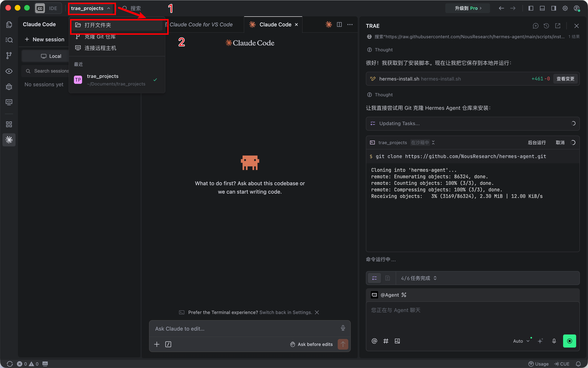This screenshot has width=588, height=368.
Task: Toggle Ask before edits permission mode
Action: (312, 344)
